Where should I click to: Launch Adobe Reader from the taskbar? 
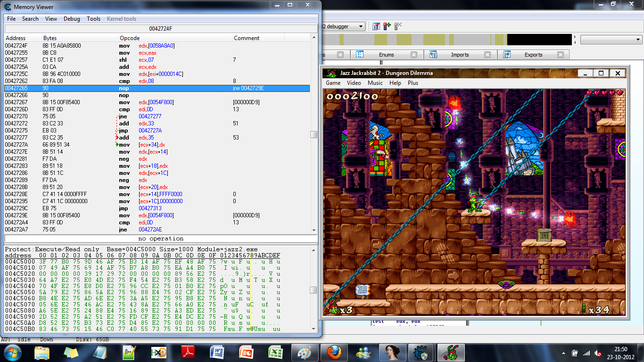coord(188,353)
